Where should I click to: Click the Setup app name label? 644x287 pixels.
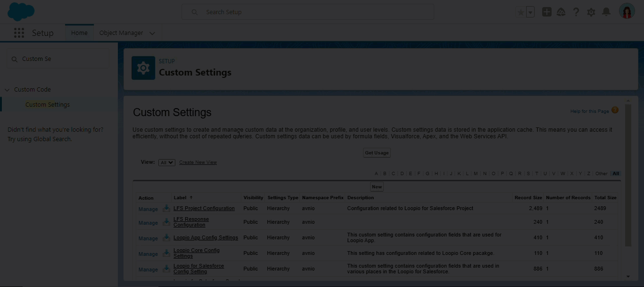tap(42, 33)
